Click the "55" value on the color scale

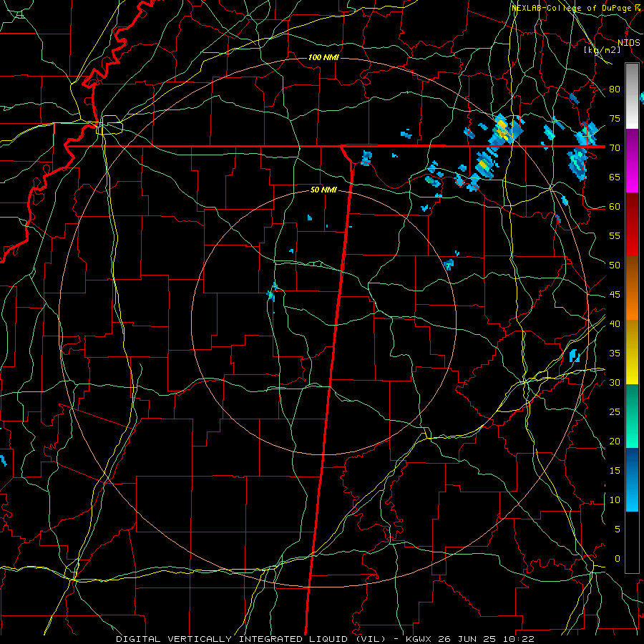click(615, 235)
